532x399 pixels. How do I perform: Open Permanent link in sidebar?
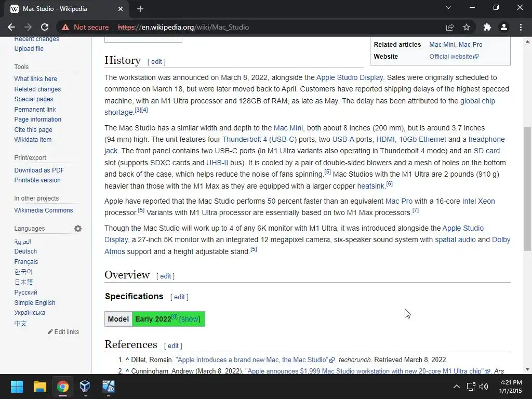coord(35,110)
